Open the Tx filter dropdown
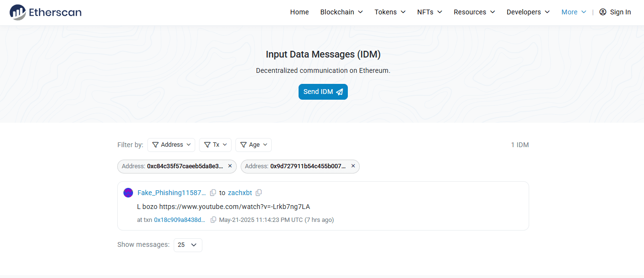 (x=215, y=145)
